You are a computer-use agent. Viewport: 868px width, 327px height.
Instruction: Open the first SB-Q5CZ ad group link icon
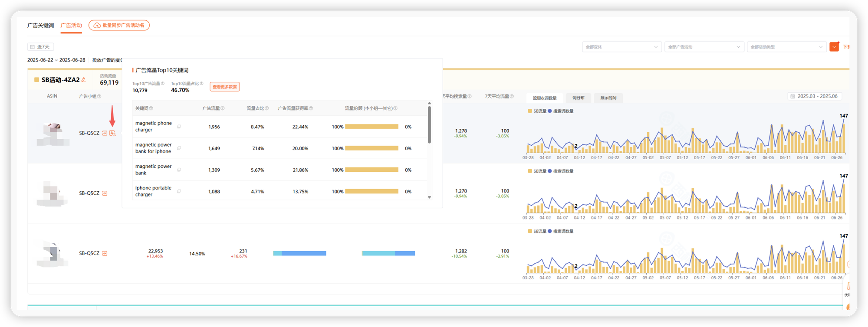(x=105, y=133)
